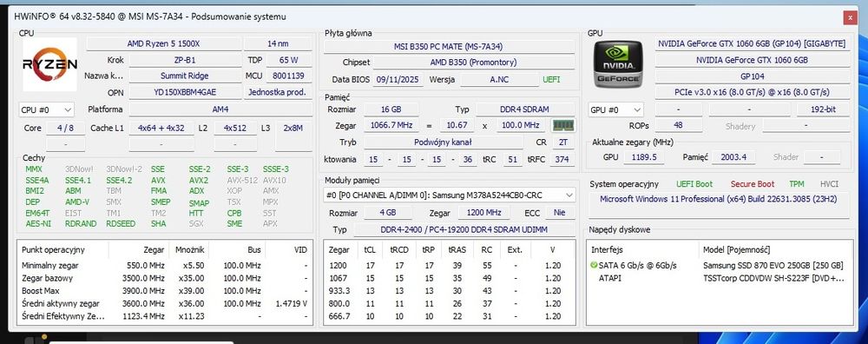Click the 'AES-NI' feature label

[x=38, y=224]
